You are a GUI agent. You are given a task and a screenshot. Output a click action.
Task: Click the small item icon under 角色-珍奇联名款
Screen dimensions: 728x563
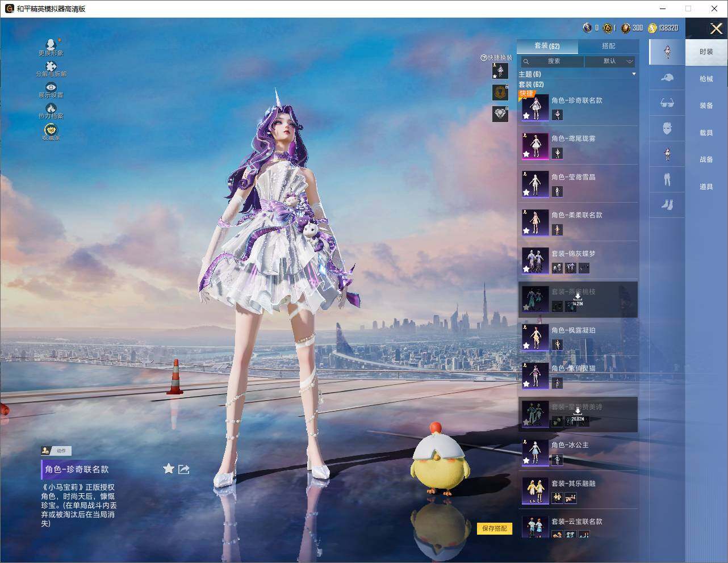(x=557, y=115)
